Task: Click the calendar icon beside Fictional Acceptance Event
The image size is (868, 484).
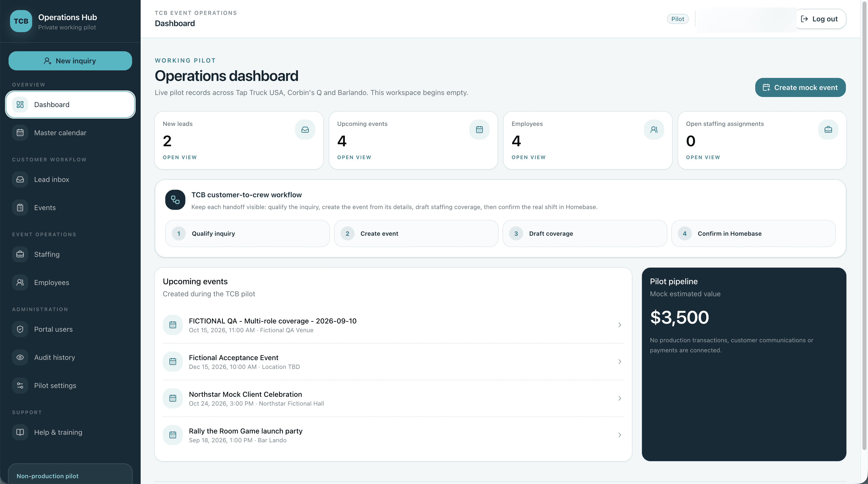Action: click(x=173, y=362)
